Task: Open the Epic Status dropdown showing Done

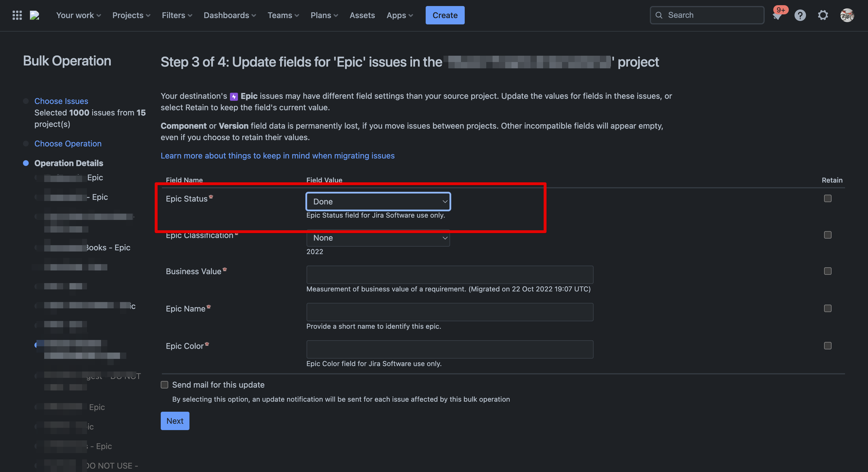Action: pos(378,202)
